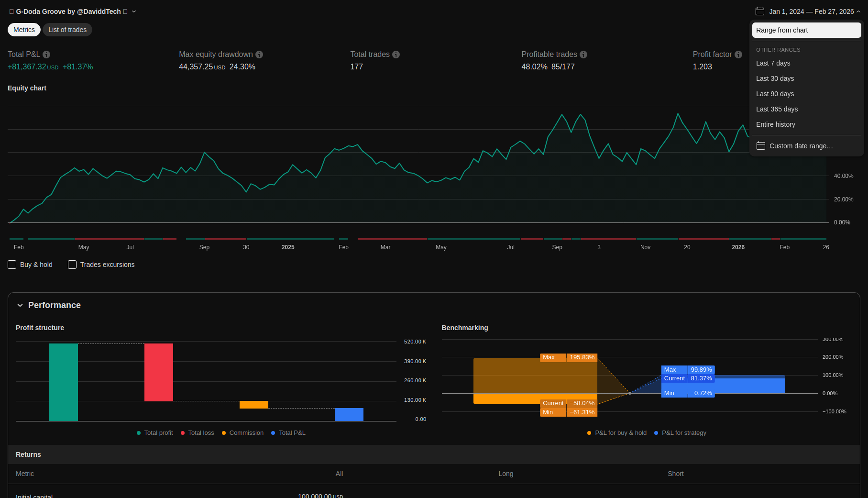Select Range from chart option
Viewport: 868px width, 498px height.
point(806,30)
